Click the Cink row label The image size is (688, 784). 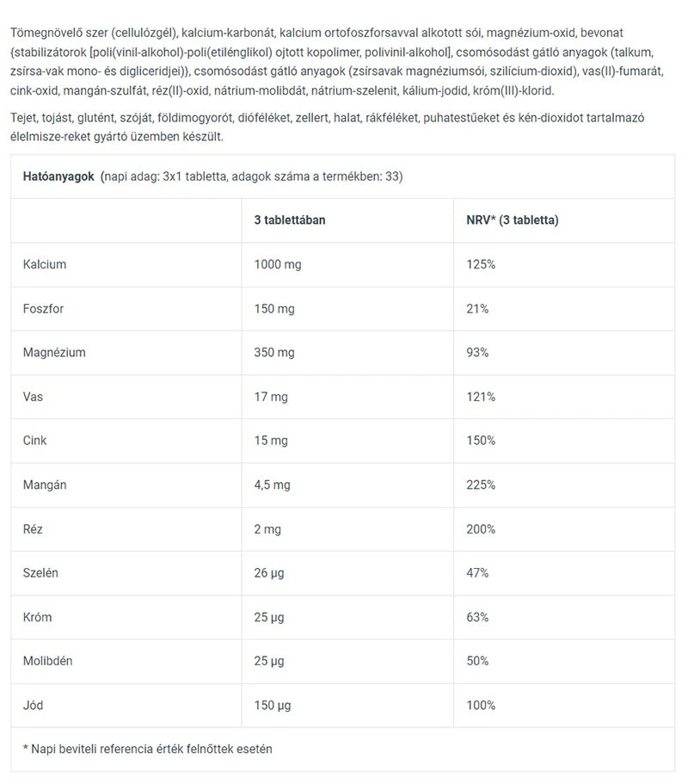tap(35, 441)
